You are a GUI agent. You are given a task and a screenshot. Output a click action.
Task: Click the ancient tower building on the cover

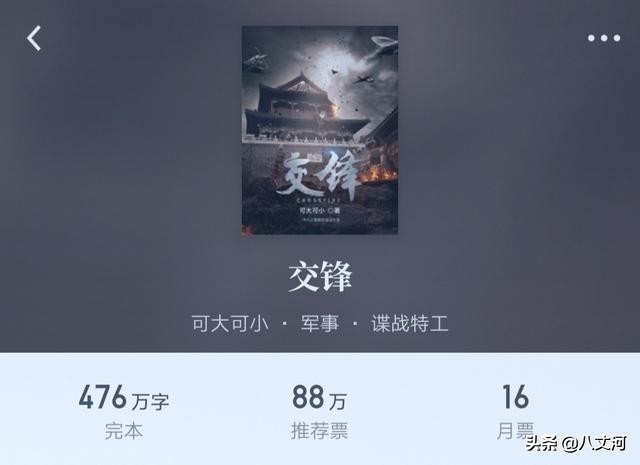(306, 106)
